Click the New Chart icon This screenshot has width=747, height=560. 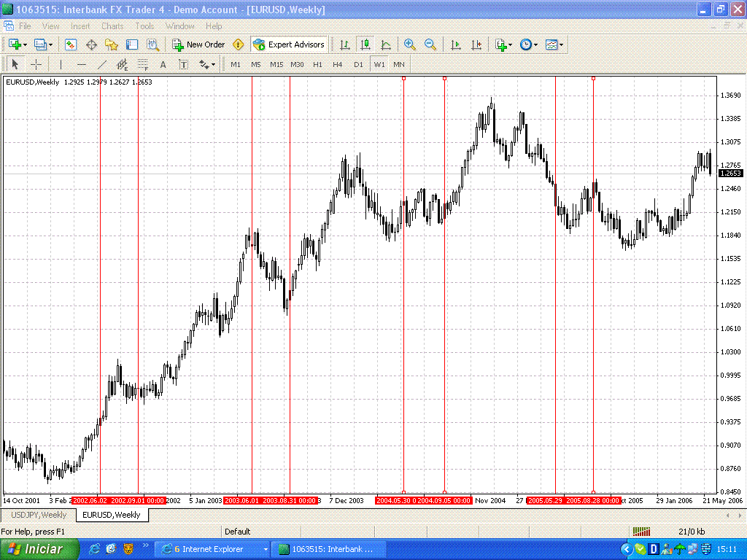point(15,44)
